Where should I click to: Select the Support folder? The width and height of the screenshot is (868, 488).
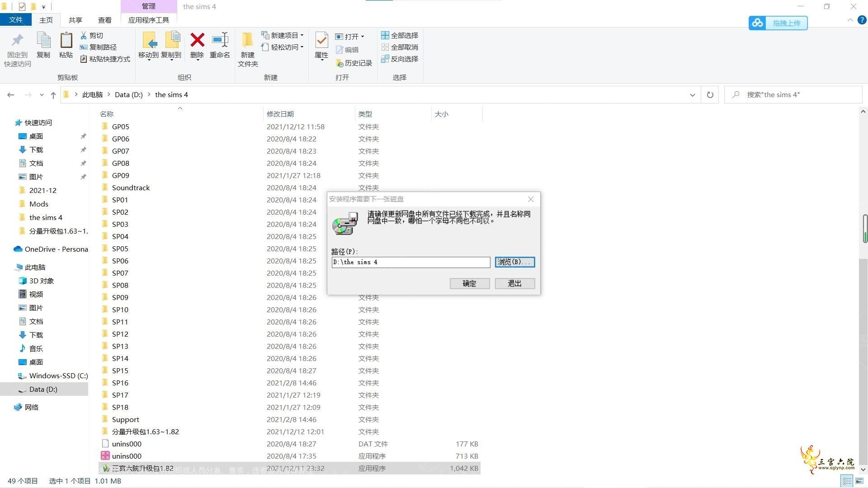[289, 419]
